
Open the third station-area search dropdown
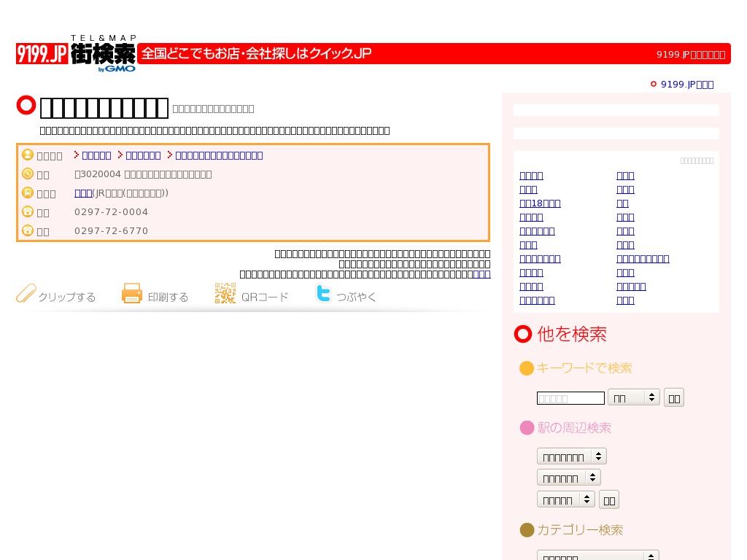(x=565, y=499)
